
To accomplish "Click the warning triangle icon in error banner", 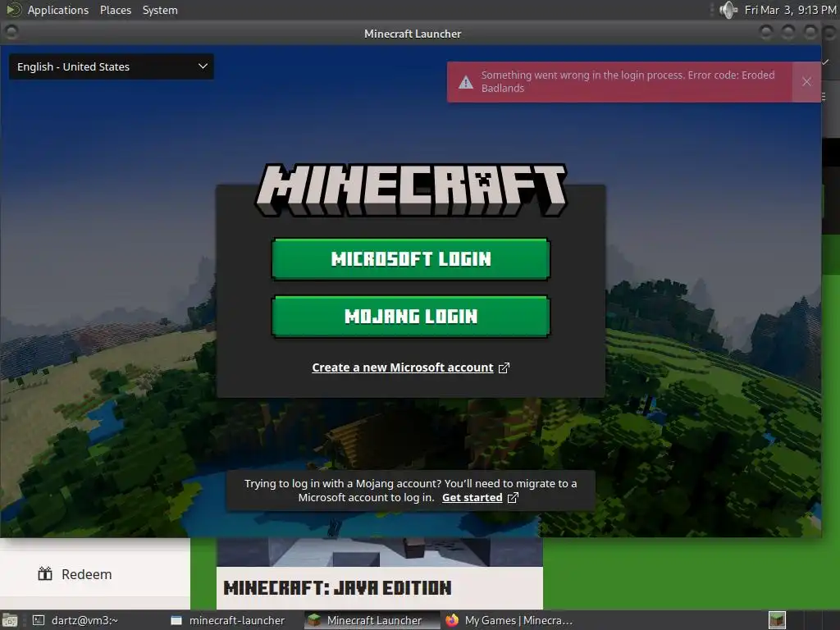I will click(x=466, y=83).
